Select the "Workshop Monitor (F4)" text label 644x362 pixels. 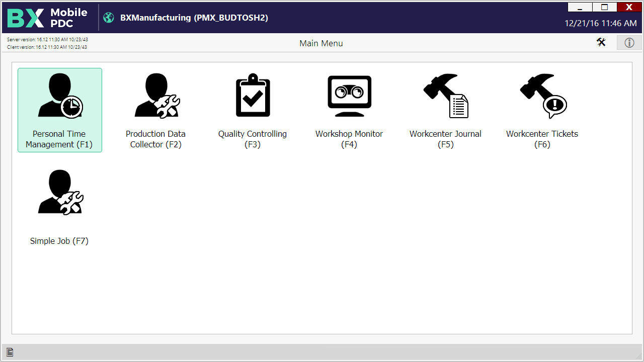coord(349,139)
